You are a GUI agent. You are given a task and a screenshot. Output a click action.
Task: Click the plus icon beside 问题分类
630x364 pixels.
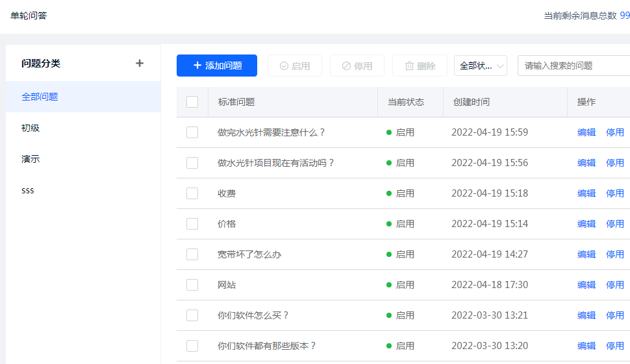[x=139, y=64]
